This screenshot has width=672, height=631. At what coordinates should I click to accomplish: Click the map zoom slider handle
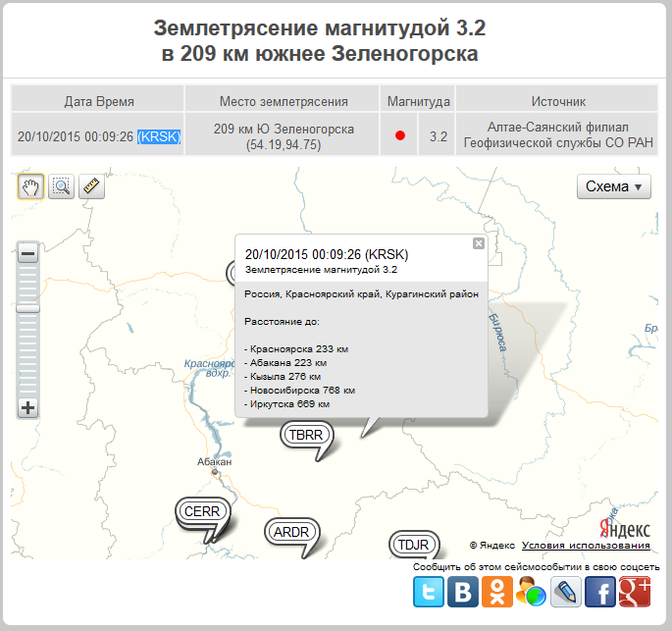coord(28,308)
